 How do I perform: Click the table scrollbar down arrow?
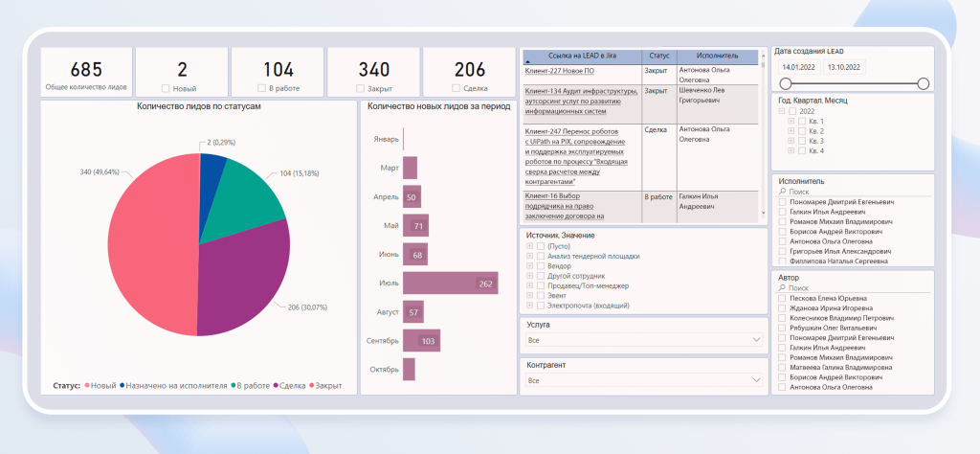click(763, 214)
